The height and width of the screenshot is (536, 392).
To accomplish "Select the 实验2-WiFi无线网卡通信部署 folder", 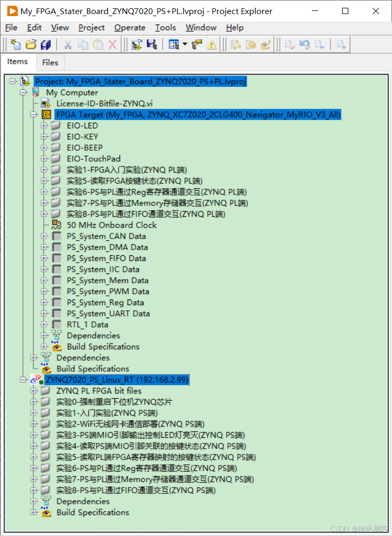I will pyautogui.click(x=130, y=424).
